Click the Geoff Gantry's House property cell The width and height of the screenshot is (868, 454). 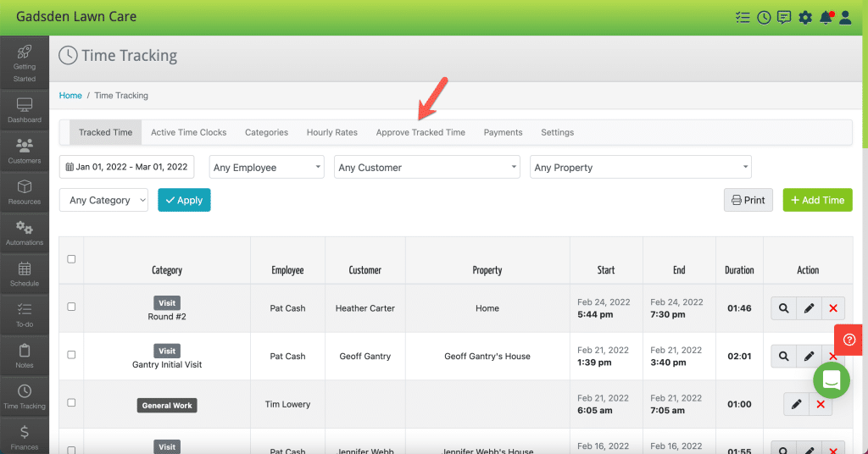pyautogui.click(x=487, y=356)
